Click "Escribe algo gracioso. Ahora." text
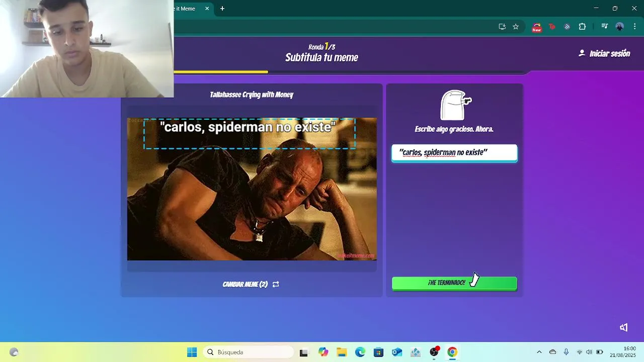 click(454, 129)
